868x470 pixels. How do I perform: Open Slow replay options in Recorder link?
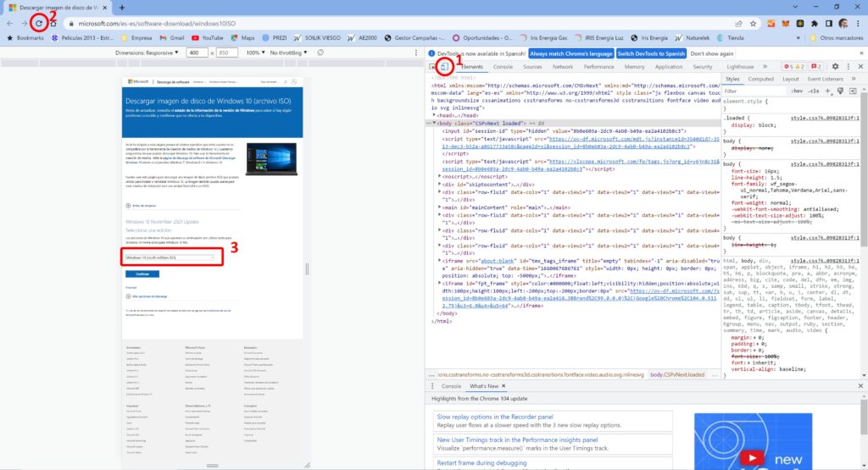(x=495, y=417)
